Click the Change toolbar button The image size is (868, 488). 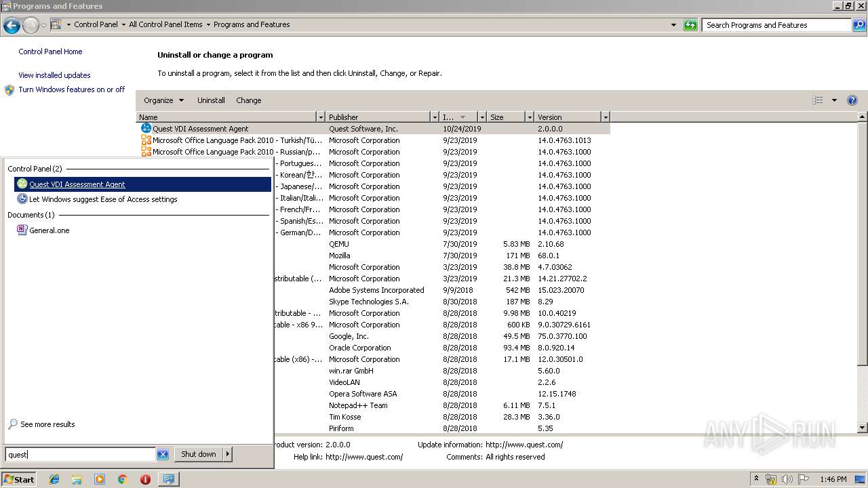click(249, 100)
